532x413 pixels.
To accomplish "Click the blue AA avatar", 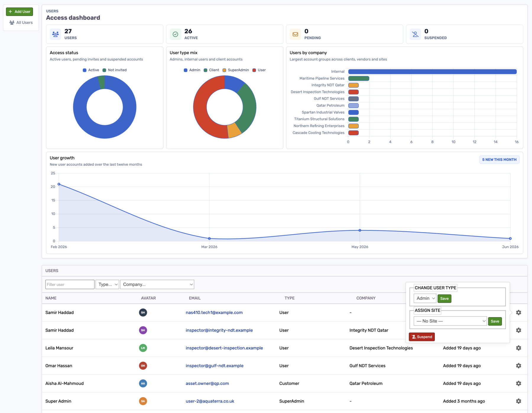I will 143,383.
